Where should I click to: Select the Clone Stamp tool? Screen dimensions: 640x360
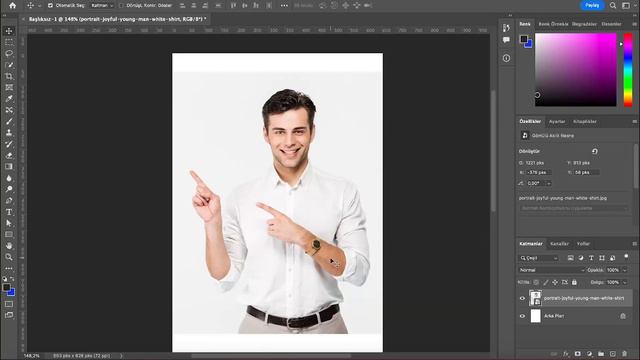9,133
